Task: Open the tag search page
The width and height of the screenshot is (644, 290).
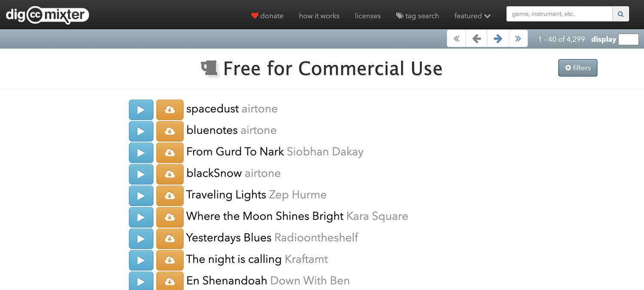Action: (417, 16)
